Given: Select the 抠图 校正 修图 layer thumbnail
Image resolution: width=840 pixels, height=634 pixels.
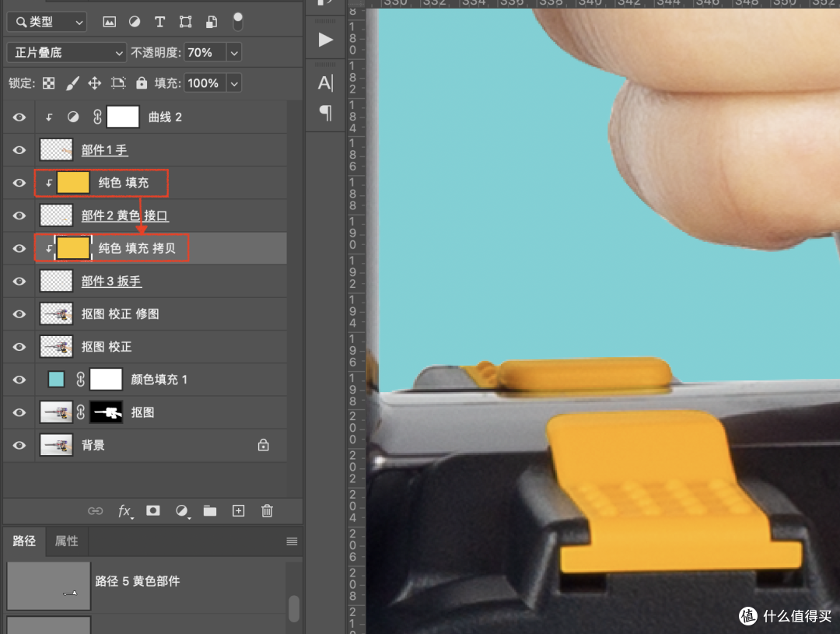Looking at the screenshot, I should 56,314.
